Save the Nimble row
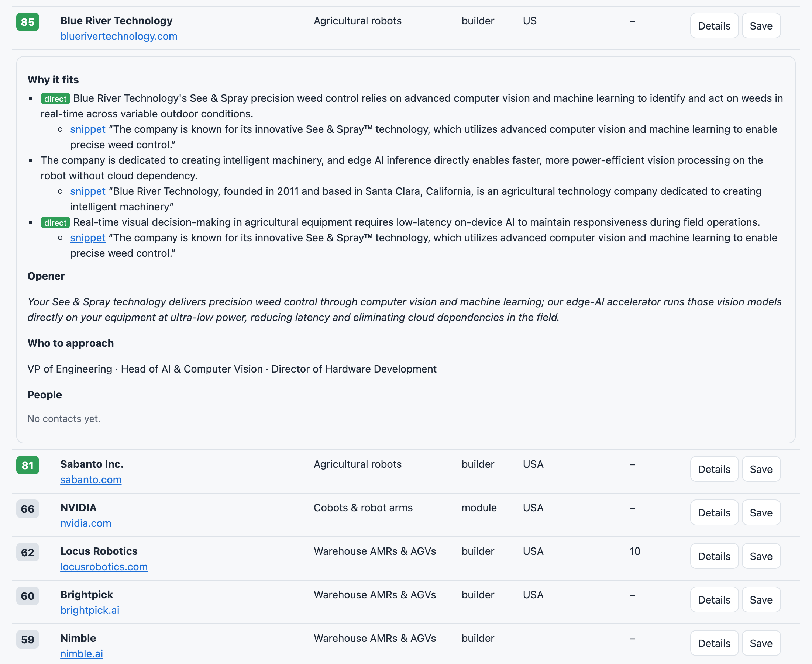 (761, 643)
